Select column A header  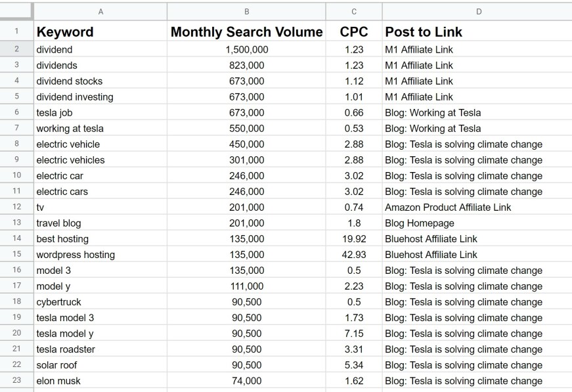click(x=100, y=11)
